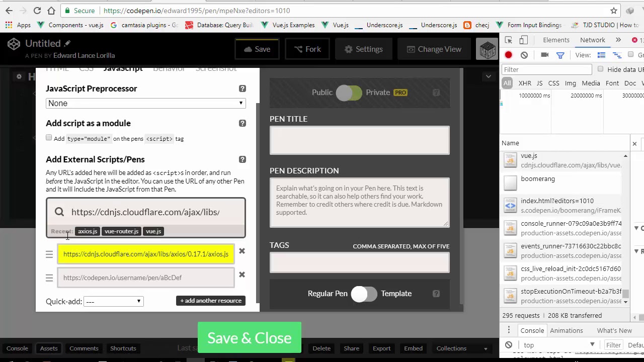Filter network by CSS
This screenshot has height=362, width=644.
pyautogui.click(x=553, y=83)
